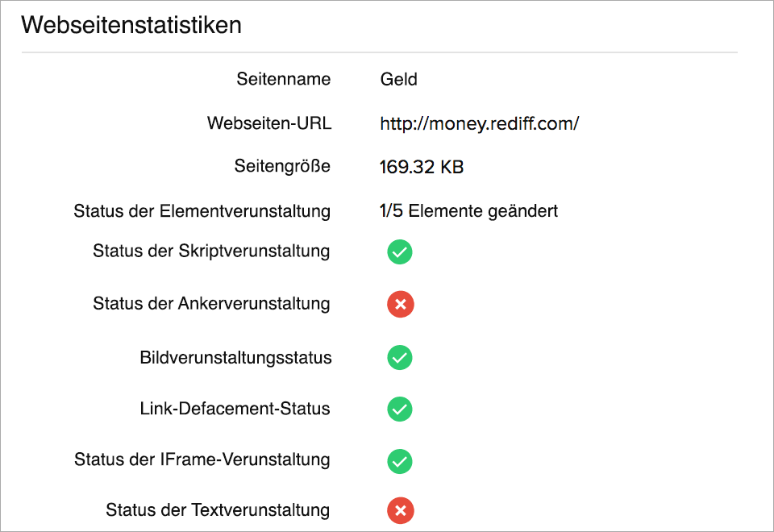This screenshot has height=532, width=774.
Task: Click the 'Bildverunstaltungsstatus' label
Action: [x=235, y=357]
